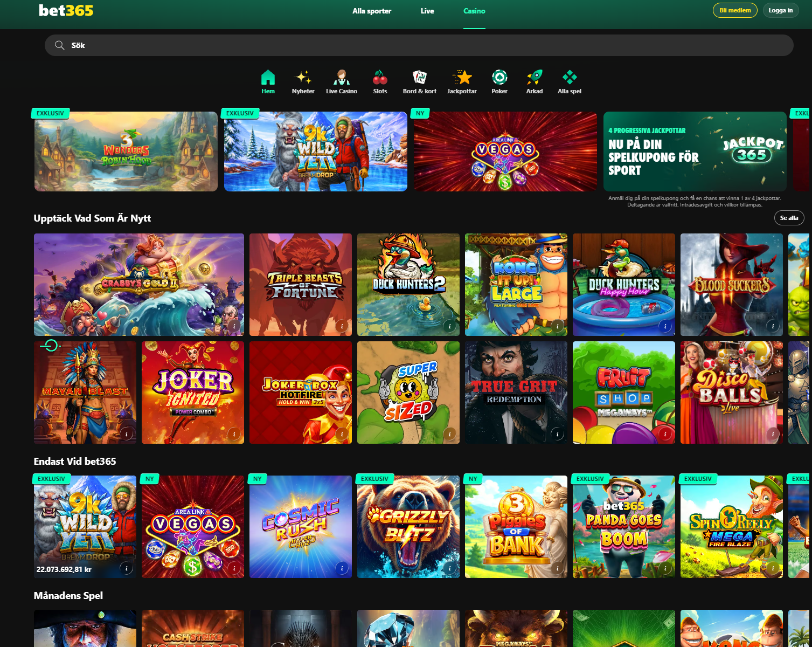Screen dimensions: 812x647
Task: Show info for Fruit Shop Megaways
Action: [x=665, y=434]
